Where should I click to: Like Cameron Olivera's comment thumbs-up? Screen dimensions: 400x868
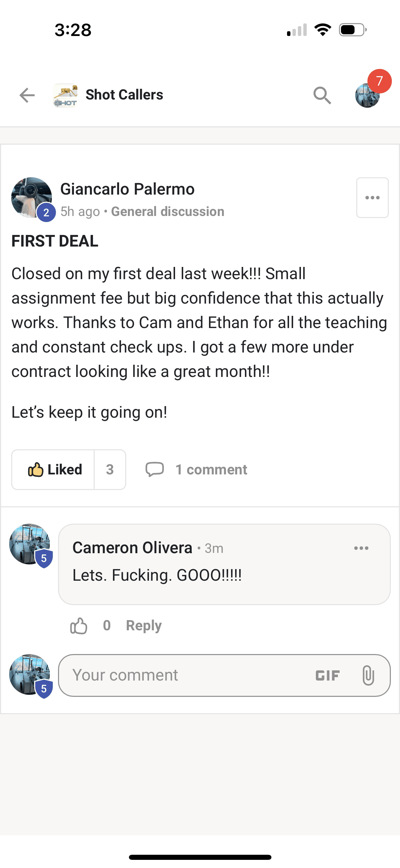coord(79,626)
